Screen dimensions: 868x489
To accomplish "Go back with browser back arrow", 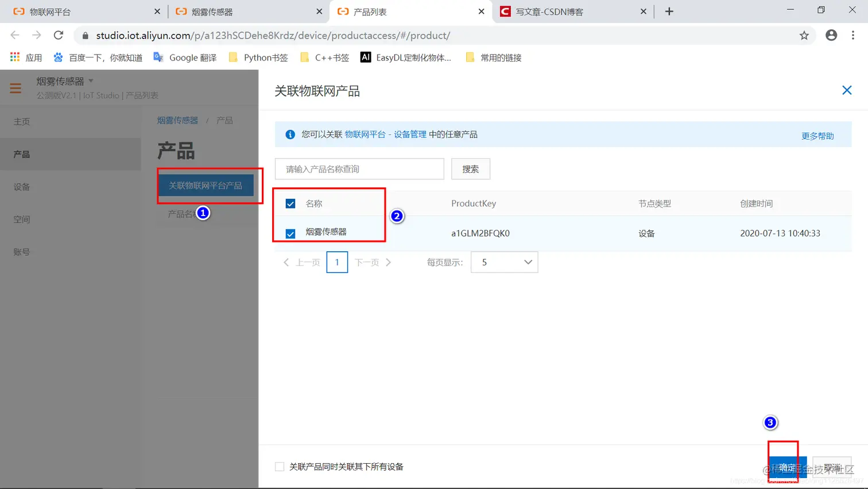I will click(15, 35).
